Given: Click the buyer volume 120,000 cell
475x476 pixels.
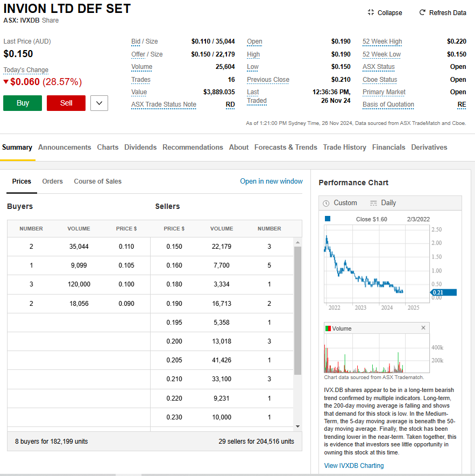Looking at the screenshot, I should [79, 284].
